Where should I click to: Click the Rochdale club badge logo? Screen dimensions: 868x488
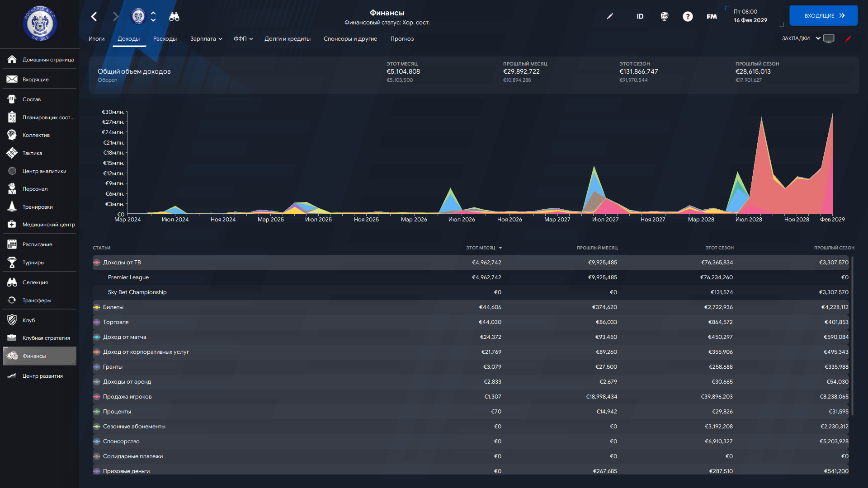pos(40,23)
